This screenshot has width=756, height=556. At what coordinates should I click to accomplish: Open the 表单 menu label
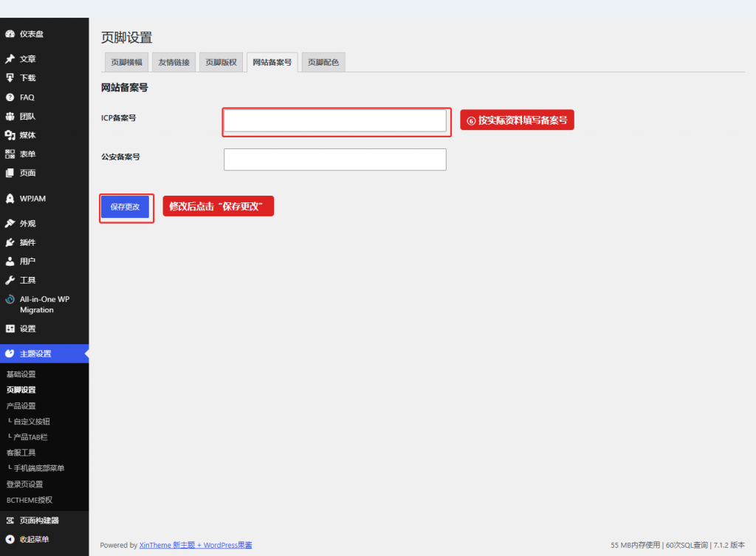(x=27, y=154)
